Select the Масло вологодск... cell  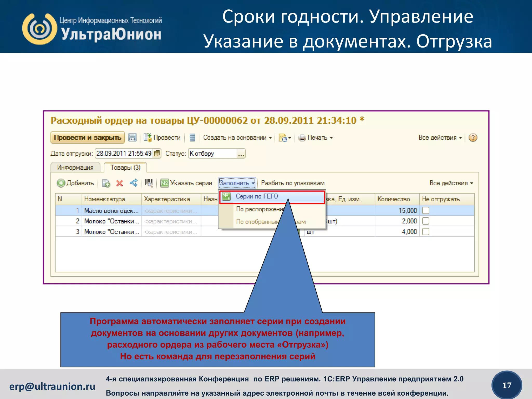(112, 211)
